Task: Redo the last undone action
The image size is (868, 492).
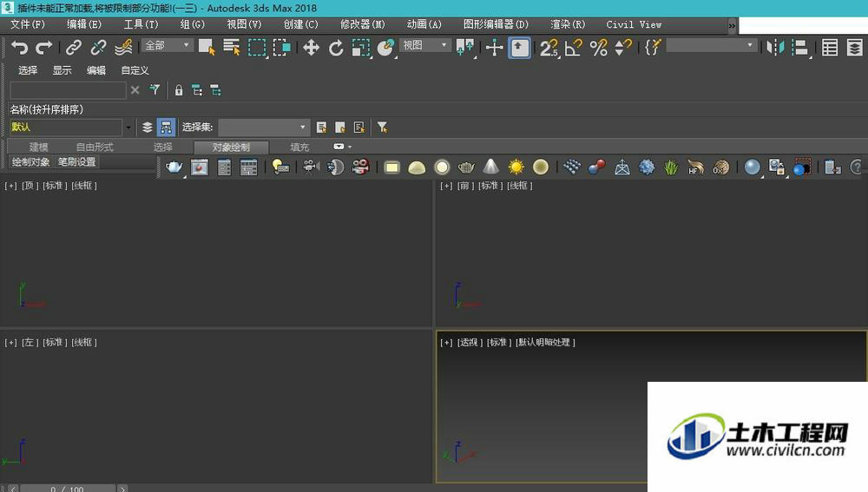Action: point(43,48)
